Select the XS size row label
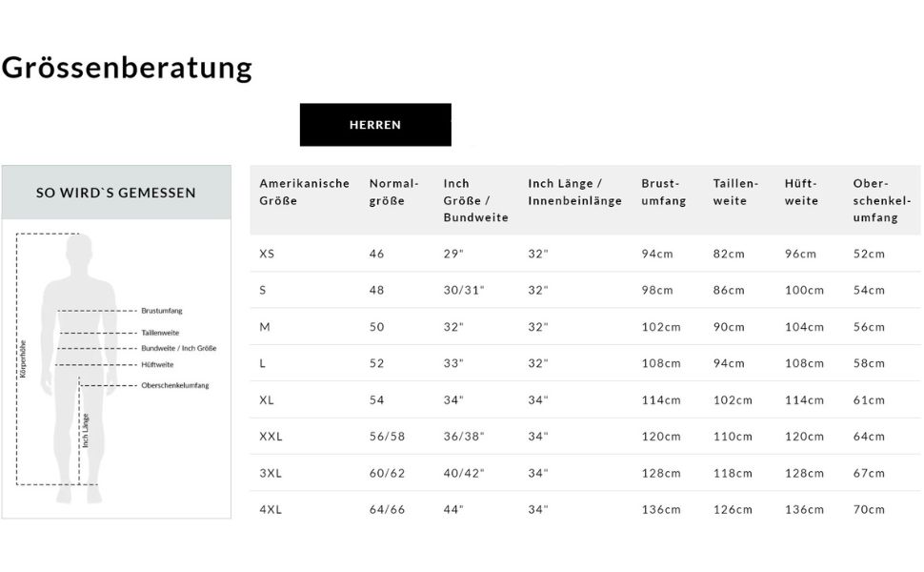924x572 pixels. click(267, 254)
